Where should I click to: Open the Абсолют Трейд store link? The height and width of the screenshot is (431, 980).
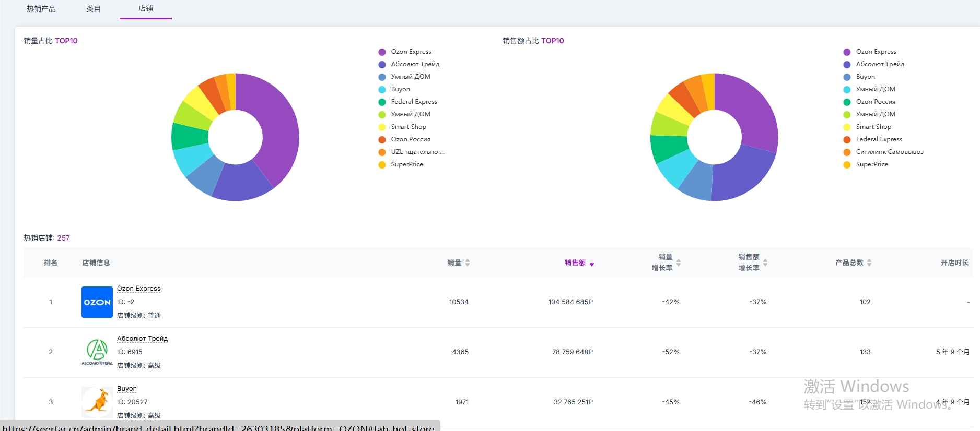pos(142,339)
